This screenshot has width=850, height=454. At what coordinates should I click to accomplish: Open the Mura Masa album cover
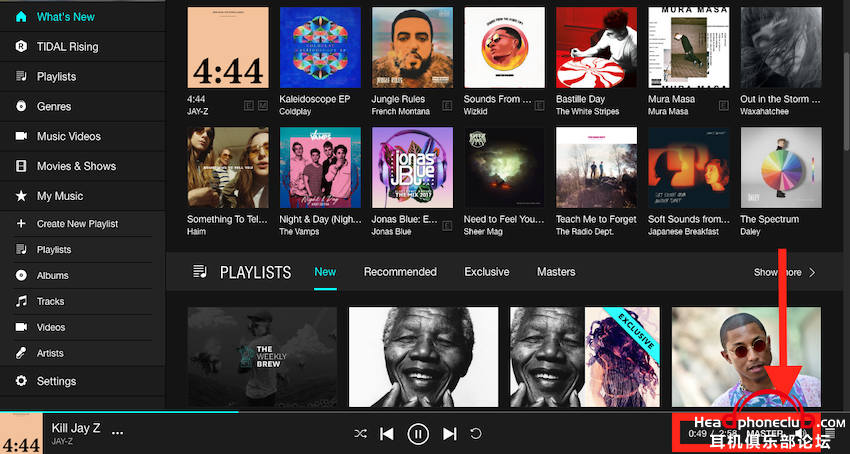tap(688, 47)
